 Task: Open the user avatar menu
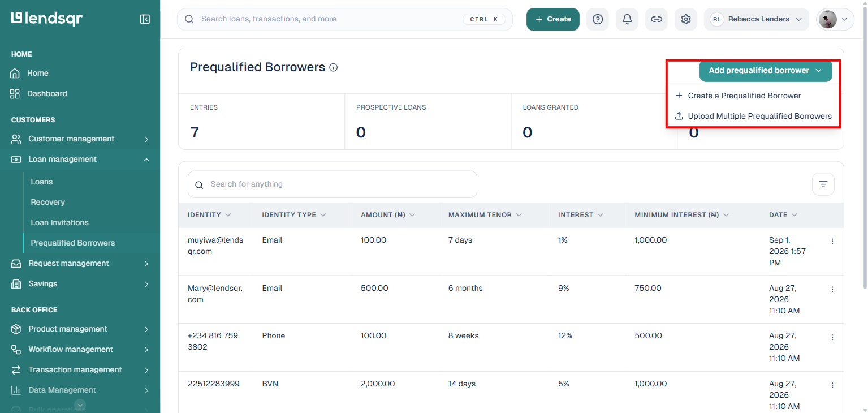tap(835, 19)
